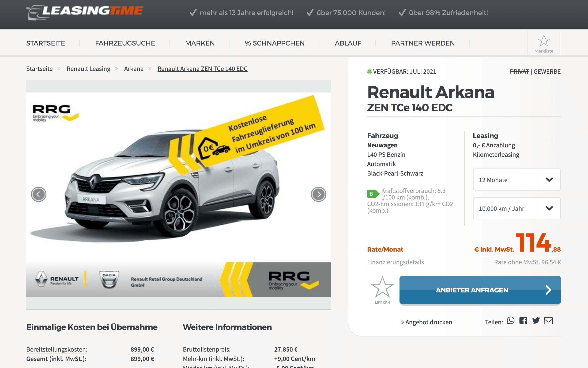Switch to Privat pricing
The height and width of the screenshot is (368, 588).
(x=519, y=72)
